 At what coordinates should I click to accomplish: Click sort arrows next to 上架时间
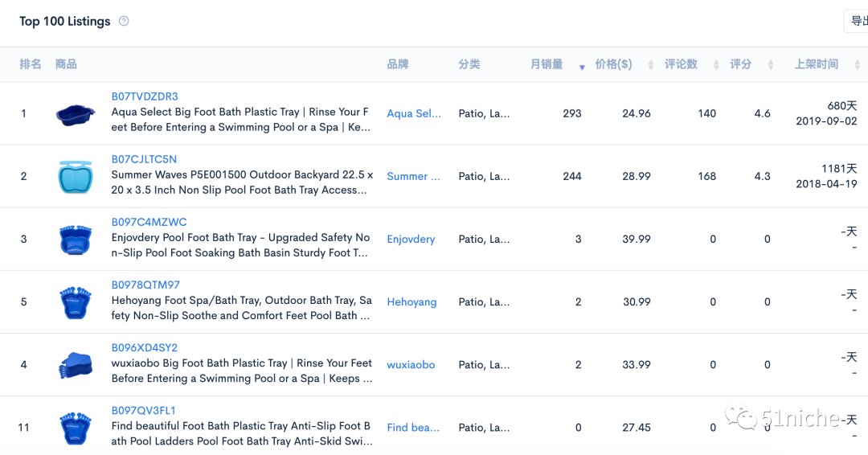pyautogui.click(x=857, y=65)
